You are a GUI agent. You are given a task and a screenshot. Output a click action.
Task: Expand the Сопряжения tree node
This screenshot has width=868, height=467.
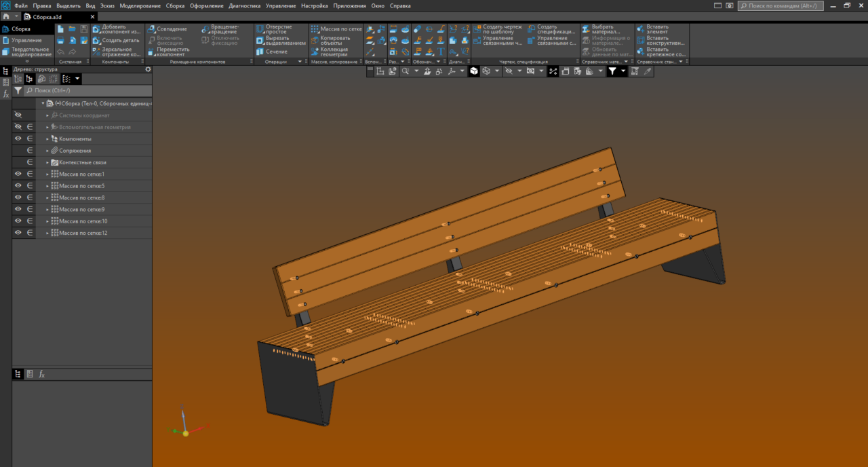[47, 151]
